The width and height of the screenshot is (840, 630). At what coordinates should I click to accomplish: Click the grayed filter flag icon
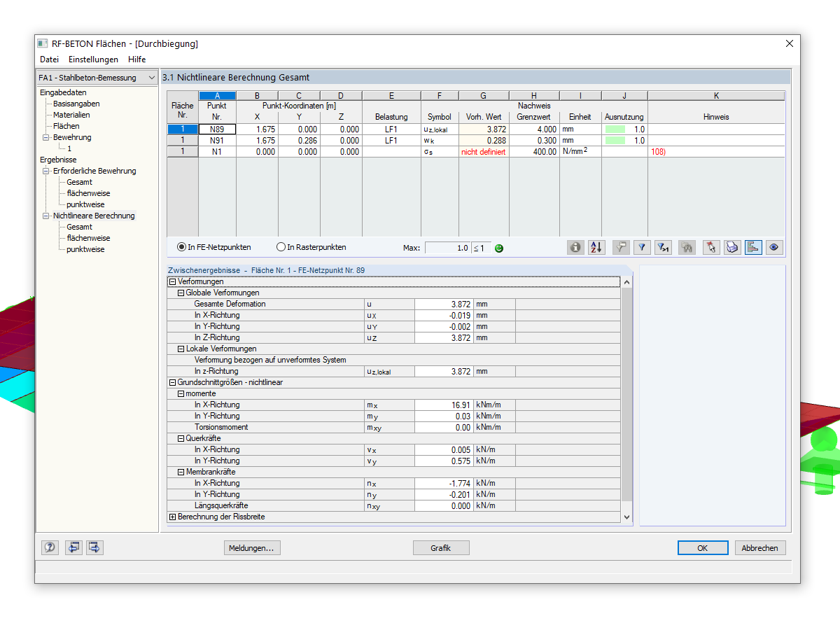click(x=621, y=247)
